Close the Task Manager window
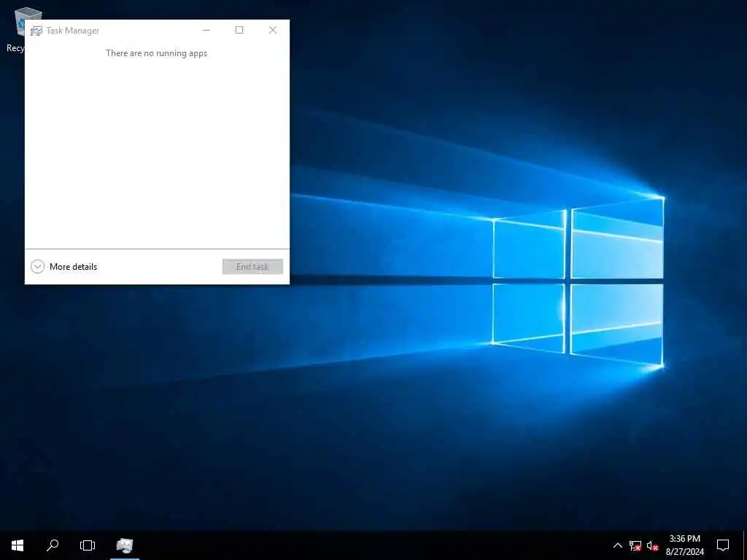747x560 pixels. (273, 30)
